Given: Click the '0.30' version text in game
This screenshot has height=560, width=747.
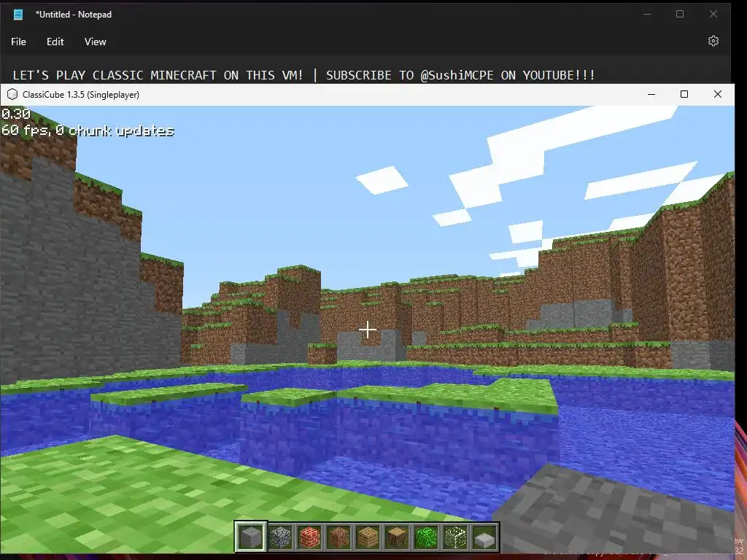Looking at the screenshot, I should [x=16, y=114].
